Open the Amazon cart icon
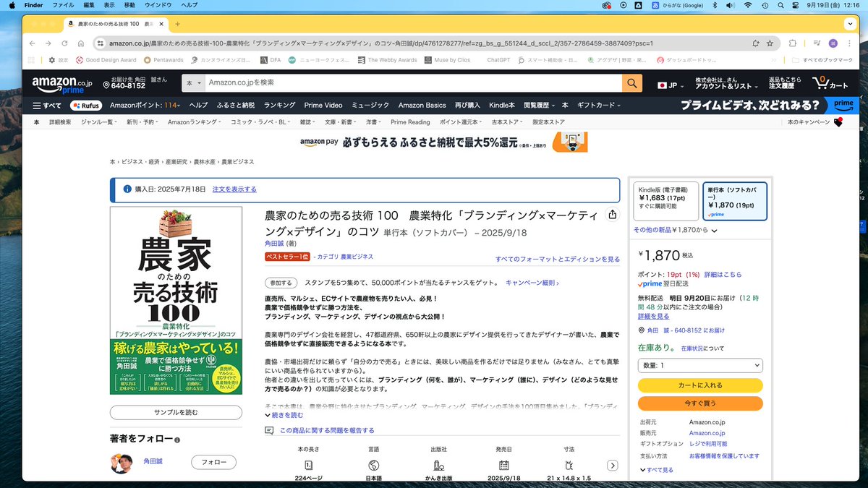Image resolution: width=868 pixels, height=488 pixels. (829, 83)
